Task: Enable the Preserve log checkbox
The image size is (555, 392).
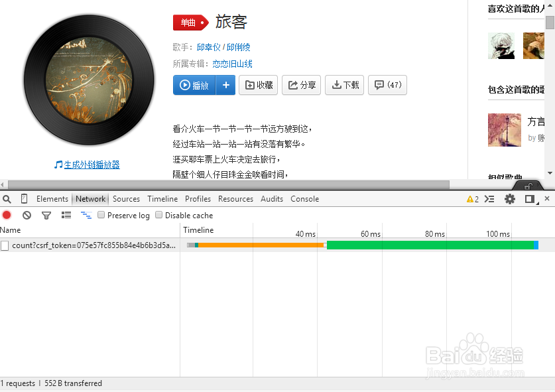Action: [x=101, y=215]
